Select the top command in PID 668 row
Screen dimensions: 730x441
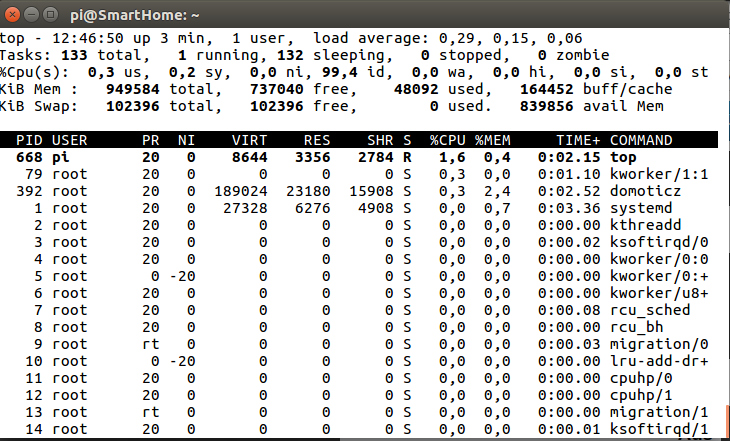623,157
